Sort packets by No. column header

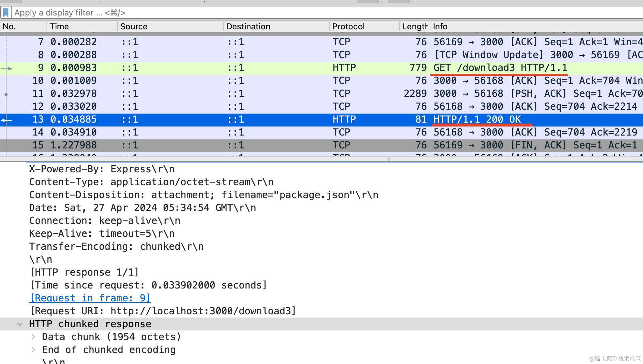pos(10,26)
